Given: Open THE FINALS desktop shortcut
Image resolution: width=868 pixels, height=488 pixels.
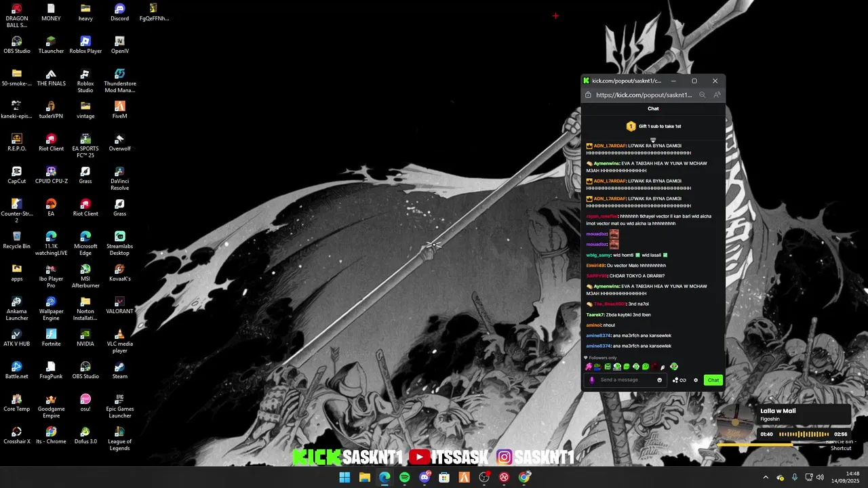Looking at the screenshot, I should (51, 78).
